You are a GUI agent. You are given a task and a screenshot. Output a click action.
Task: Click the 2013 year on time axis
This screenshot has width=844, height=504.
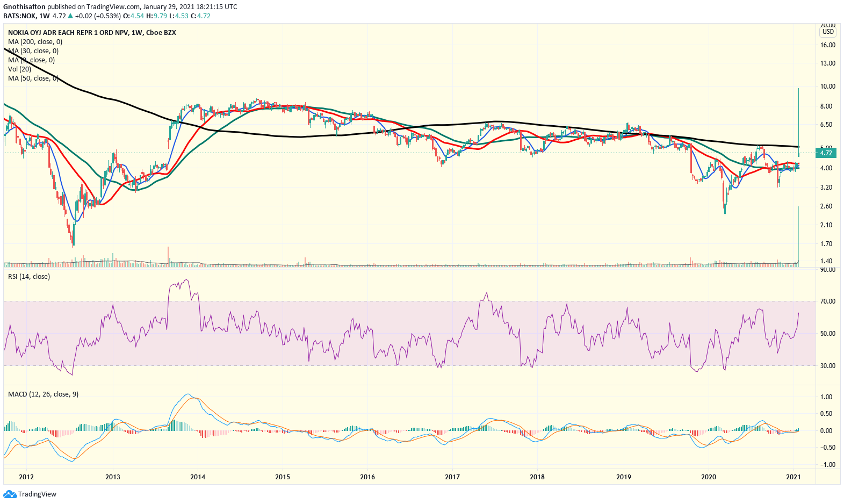(x=113, y=477)
